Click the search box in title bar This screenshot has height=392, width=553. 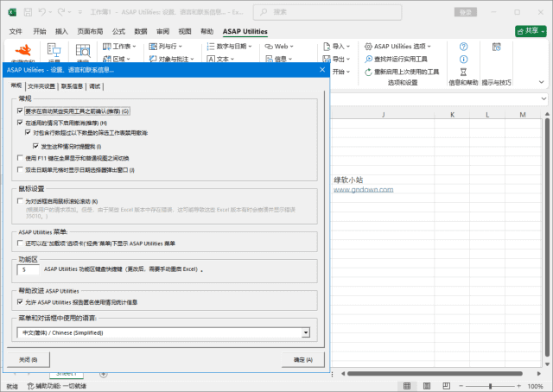327,12
